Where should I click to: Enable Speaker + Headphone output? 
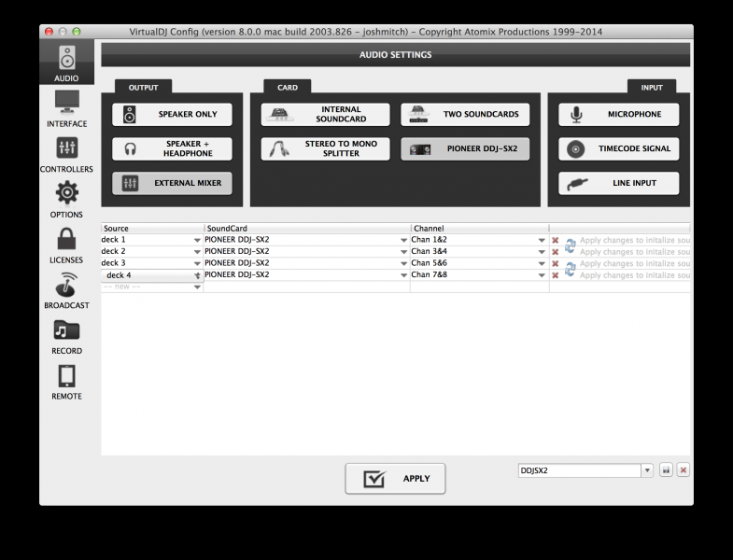click(x=172, y=149)
